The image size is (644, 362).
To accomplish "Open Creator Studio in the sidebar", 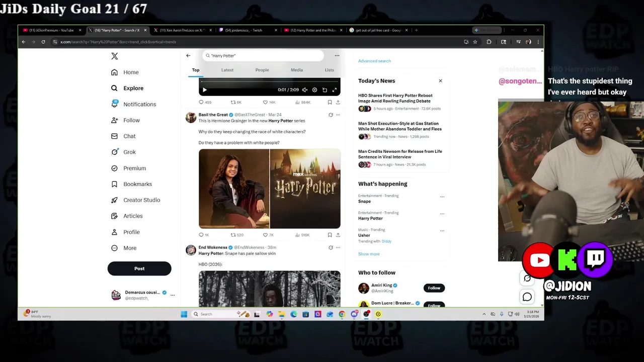I will 135,200.
